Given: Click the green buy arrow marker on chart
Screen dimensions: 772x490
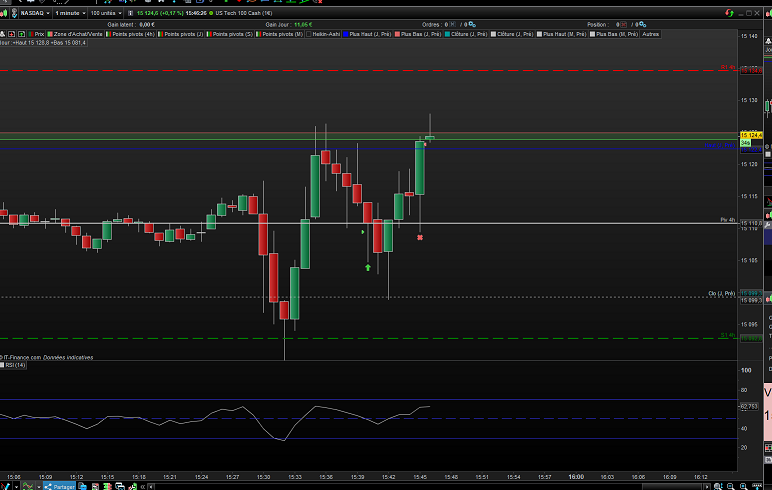Looking at the screenshot, I should [368, 267].
